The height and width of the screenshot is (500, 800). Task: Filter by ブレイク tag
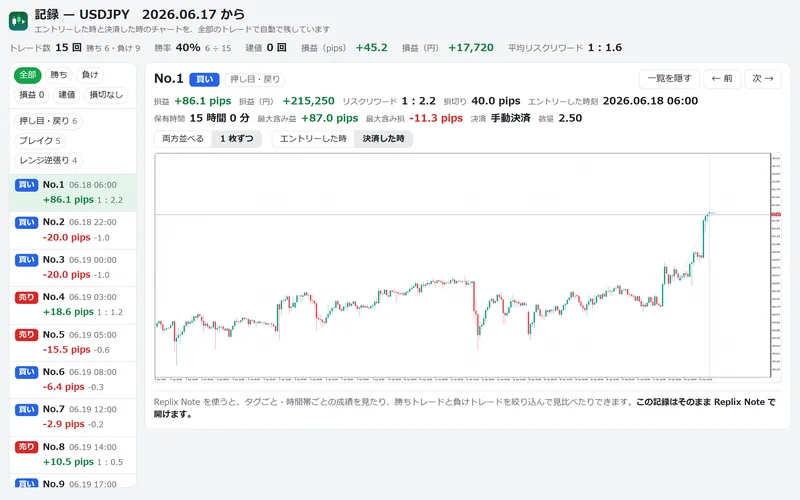[40, 141]
